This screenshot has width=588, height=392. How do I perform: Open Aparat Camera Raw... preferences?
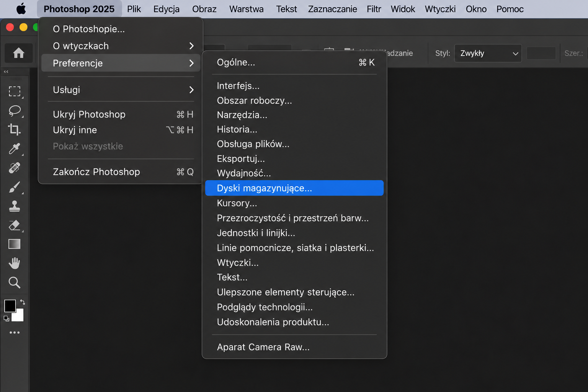(294, 347)
